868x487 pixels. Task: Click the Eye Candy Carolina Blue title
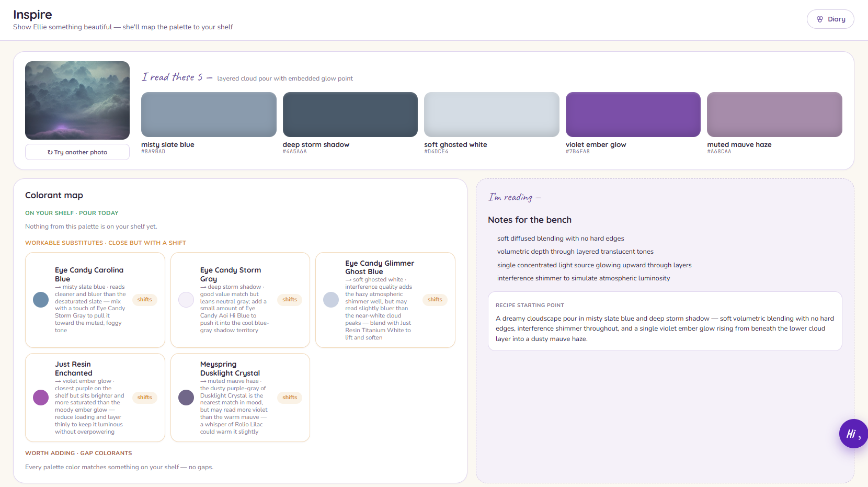coord(89,275)
